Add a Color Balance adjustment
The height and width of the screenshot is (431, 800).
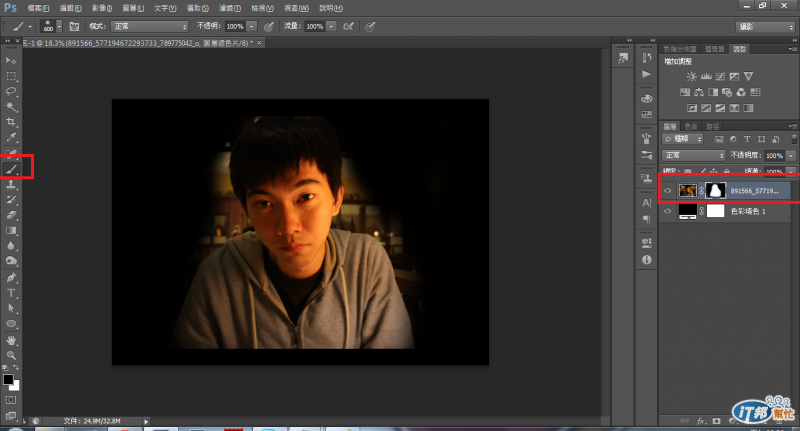pyautogui.click(x=699, y=92)
